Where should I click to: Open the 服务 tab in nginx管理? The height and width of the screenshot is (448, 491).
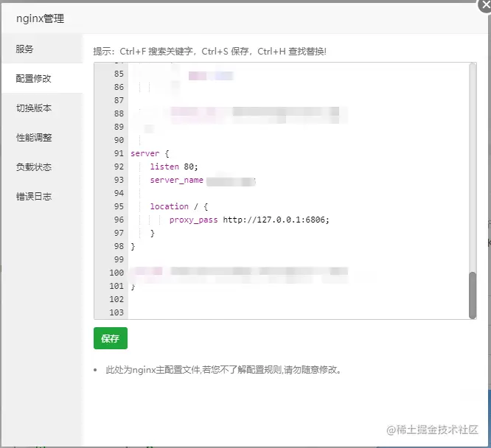click(42, 49)
